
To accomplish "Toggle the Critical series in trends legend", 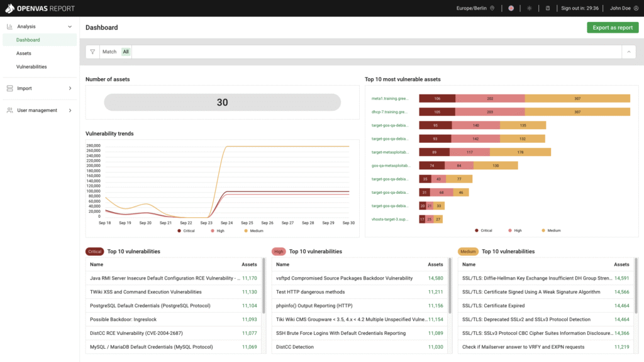I will coord(186,231).
